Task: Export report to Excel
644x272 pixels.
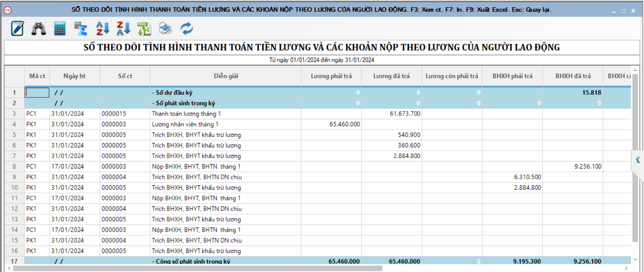Action: pos(144,28)
